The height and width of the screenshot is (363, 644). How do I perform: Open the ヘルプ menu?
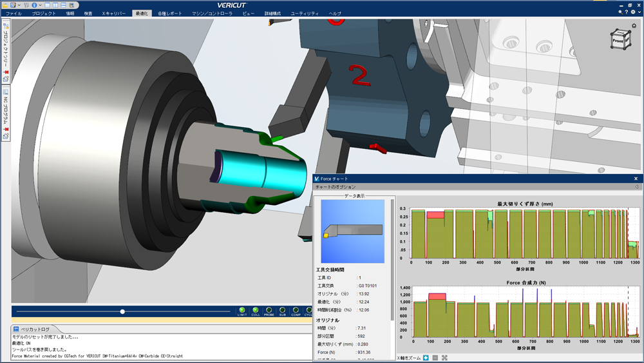pos(335,14)
